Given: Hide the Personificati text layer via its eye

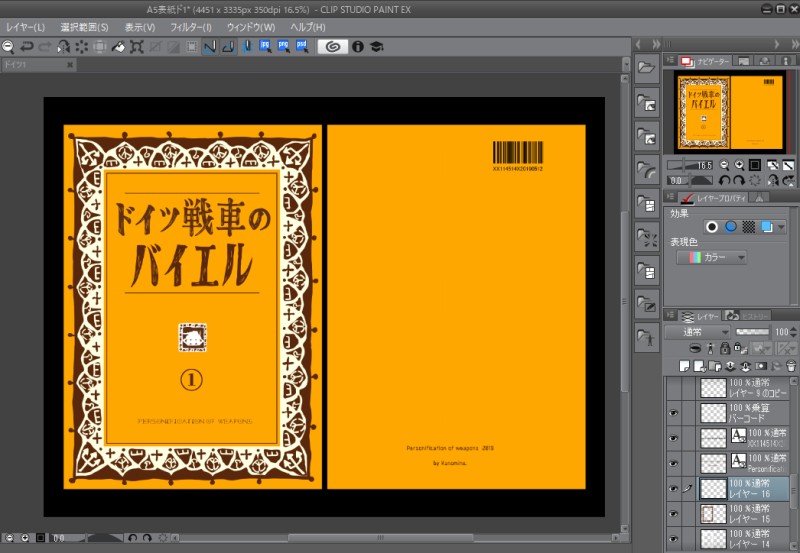Looking at the screenshot, I should pyautogui.click(x=673, y=463).
